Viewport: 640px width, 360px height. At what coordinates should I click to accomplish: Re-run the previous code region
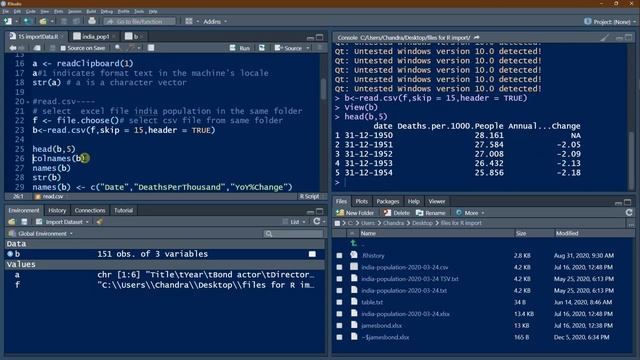pyautogui.click(x=262, y=48)
